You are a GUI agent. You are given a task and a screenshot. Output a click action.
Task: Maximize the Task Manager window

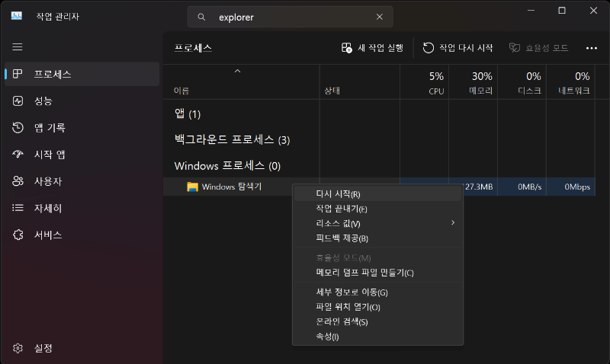(x=562, y=11)
